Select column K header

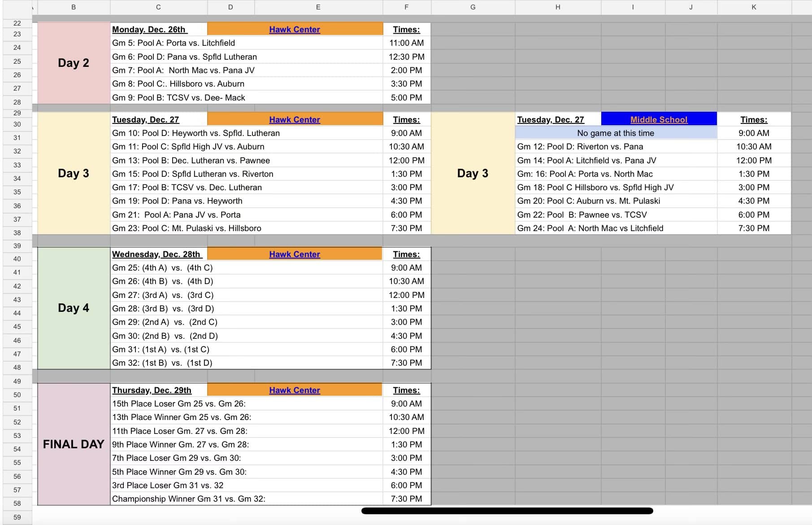tap(754, 7)
